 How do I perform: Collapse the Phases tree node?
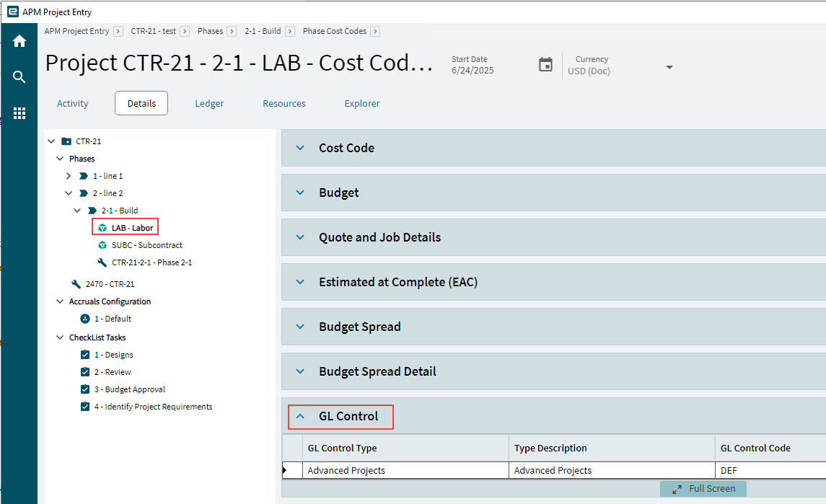coord(60,159)
